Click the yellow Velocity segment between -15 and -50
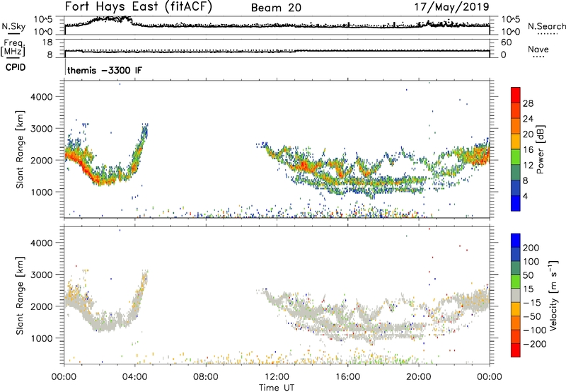This screenshot has width=566, height=392. [x=516, y=309]
